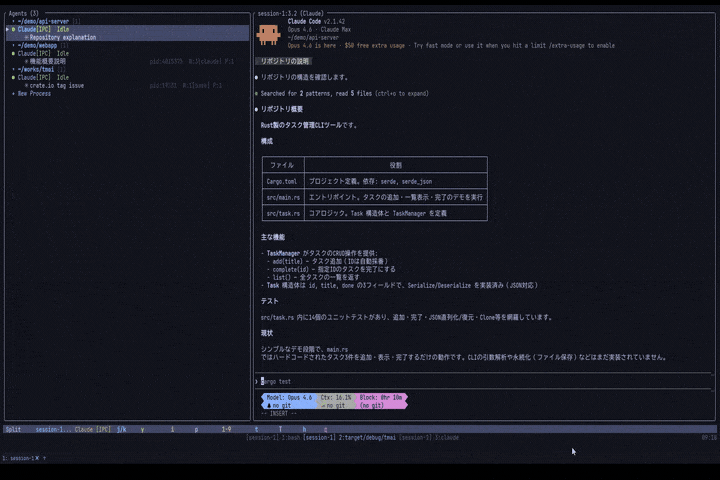Collapse the ~/demo/api-server group

(x=13, y=21)
